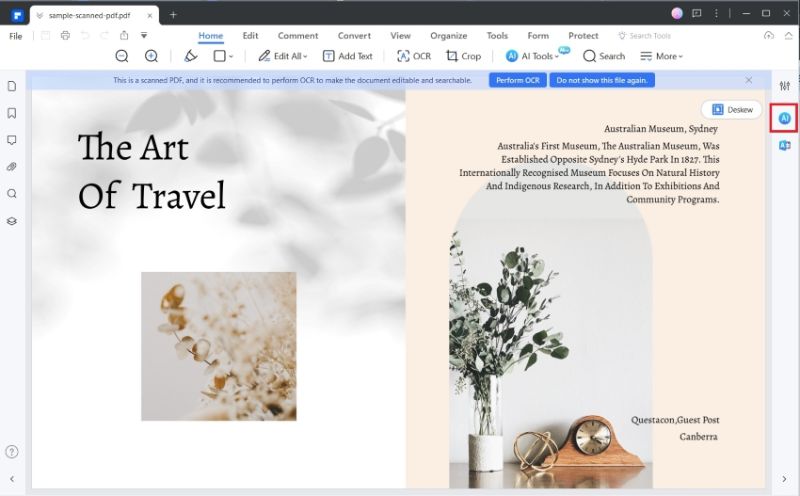Click 'Questacon,Guest Post' text
Viewport: 800px width, 496px height.
[675, 420]
